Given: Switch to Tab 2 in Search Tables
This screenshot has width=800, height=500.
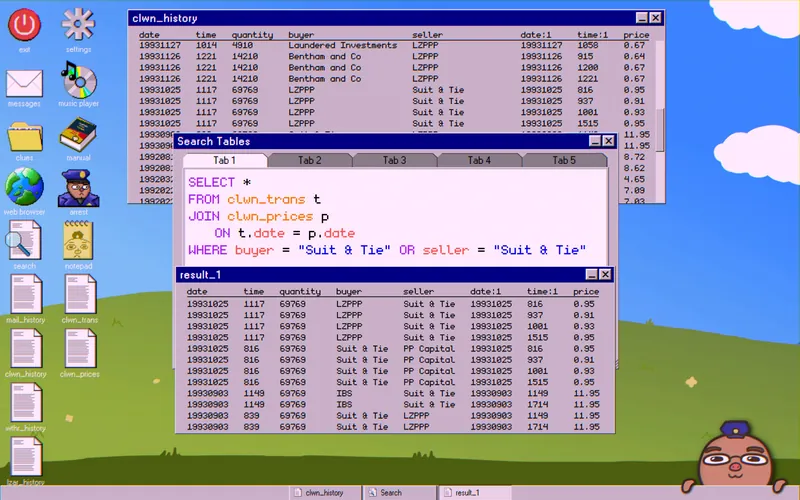Looking at the screenshot, I should pos(310,160).
